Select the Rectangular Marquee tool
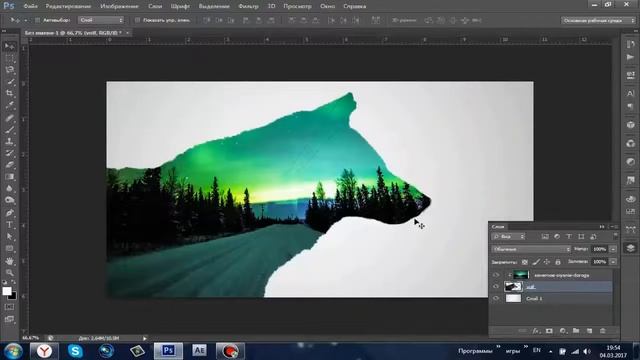This screenshot has height=360, width=640. click(9, 58)
